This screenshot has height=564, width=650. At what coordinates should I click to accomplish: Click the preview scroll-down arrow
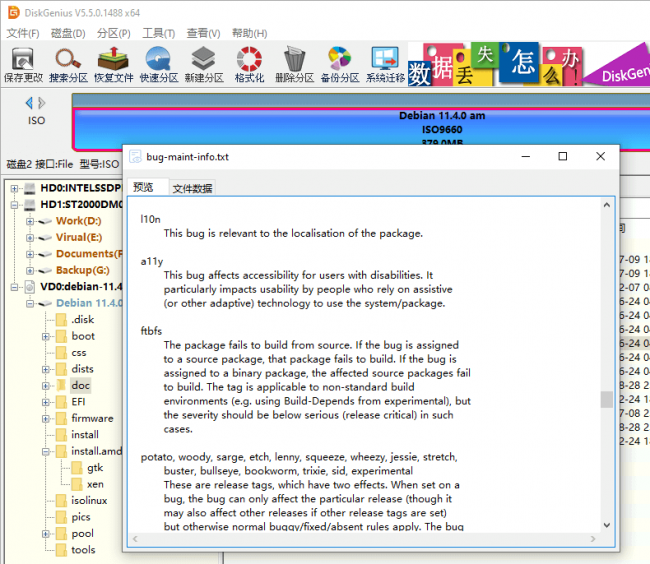tap(606, 525)
